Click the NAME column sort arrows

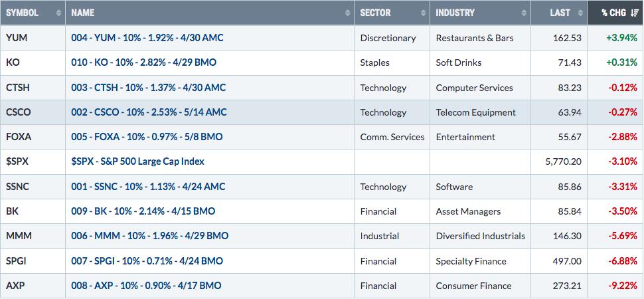click(347, 13)
